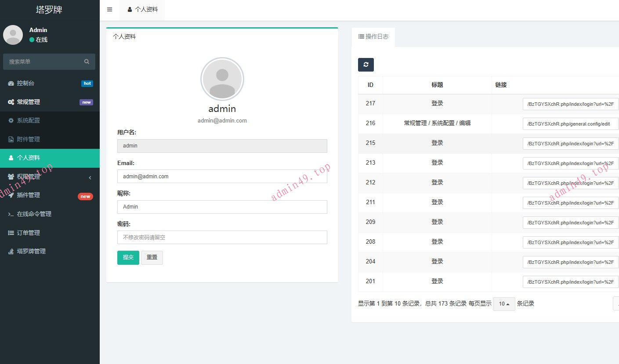Click the 密码 password input field
This screenshot has width=619, height=364.
point(222,238)
